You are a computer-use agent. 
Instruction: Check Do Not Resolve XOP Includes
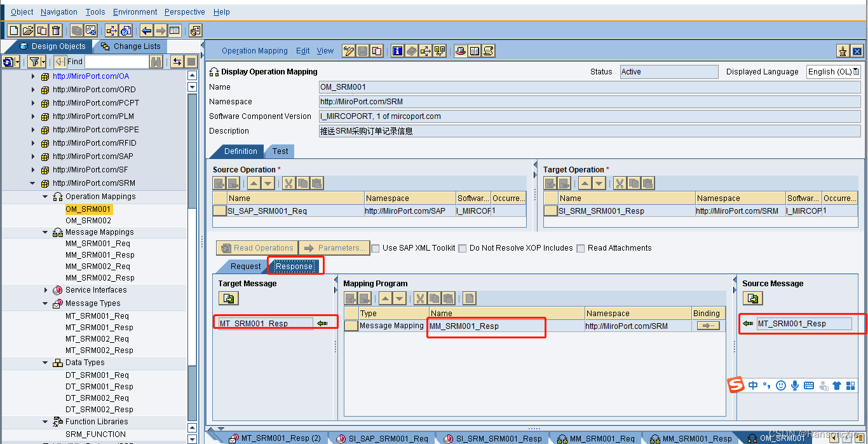463,248
